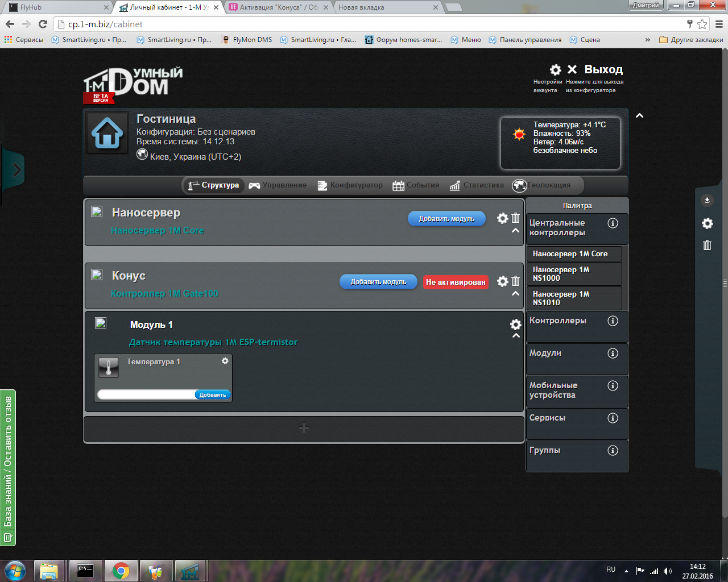The image size is (728, 582).
Task: Open settings gear for Конус controller
Action: click(503, 281)
